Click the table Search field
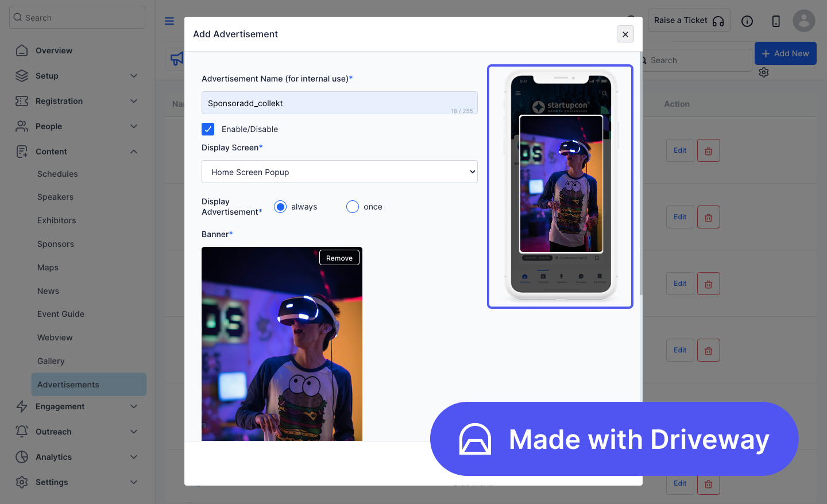Screen dimensions: 827x504 click(x=697, y=60)
